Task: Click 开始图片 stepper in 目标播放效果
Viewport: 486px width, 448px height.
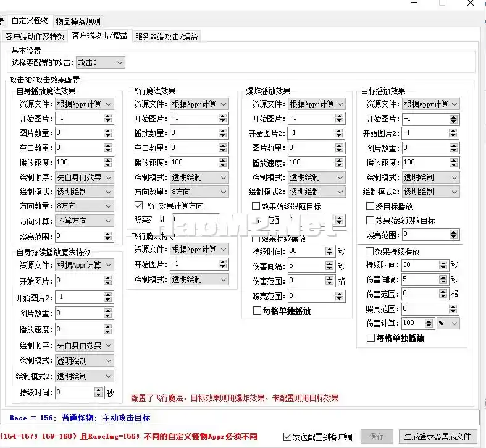Action: pyautogui.click(x=453, y=119)
